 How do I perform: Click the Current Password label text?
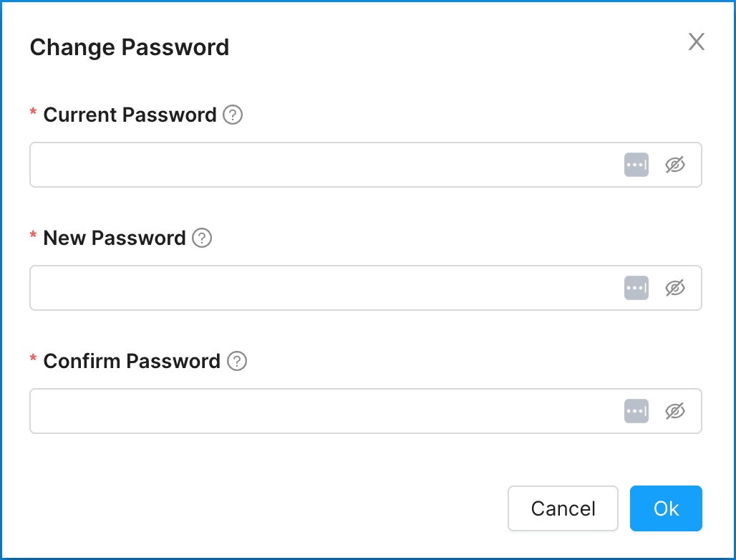[130, 115]
